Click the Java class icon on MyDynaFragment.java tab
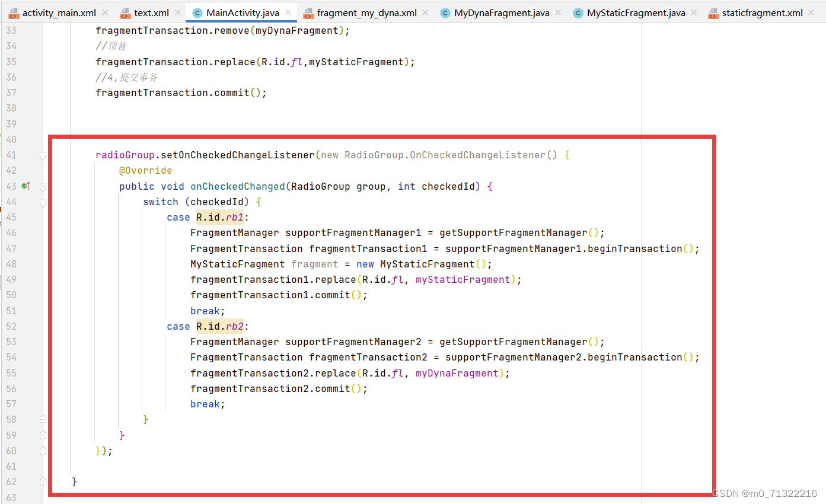 [x=445, y=12]
